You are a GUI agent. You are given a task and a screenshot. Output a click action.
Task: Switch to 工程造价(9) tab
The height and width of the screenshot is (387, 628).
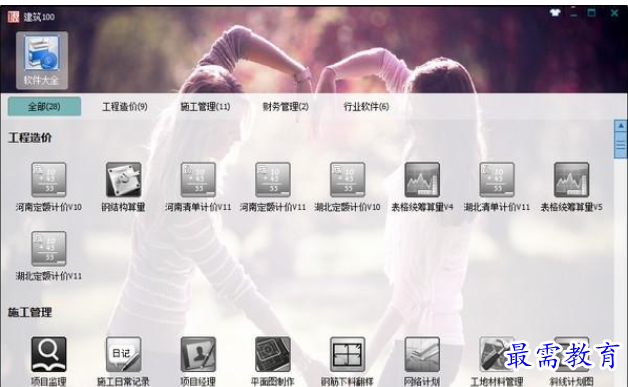tap(125, 107)
